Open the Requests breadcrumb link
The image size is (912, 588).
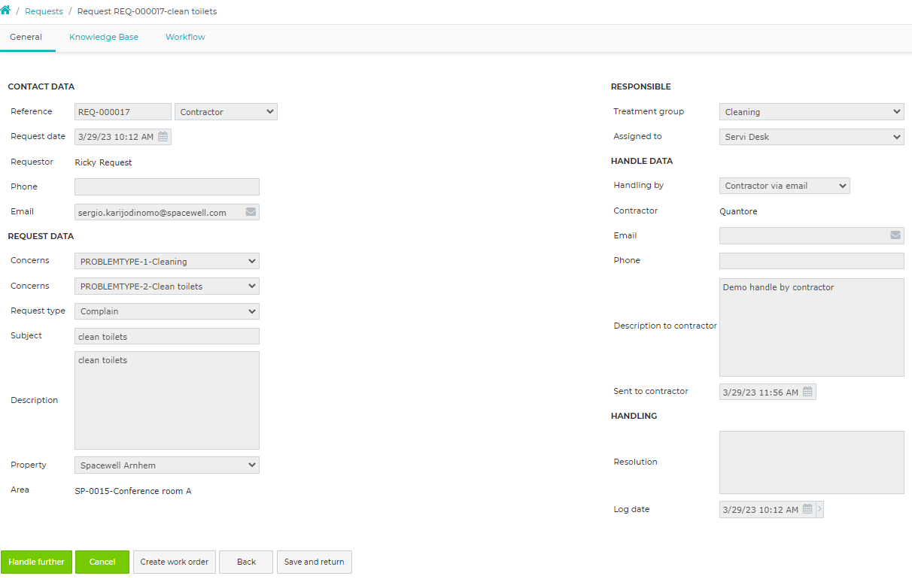[44, 11]
